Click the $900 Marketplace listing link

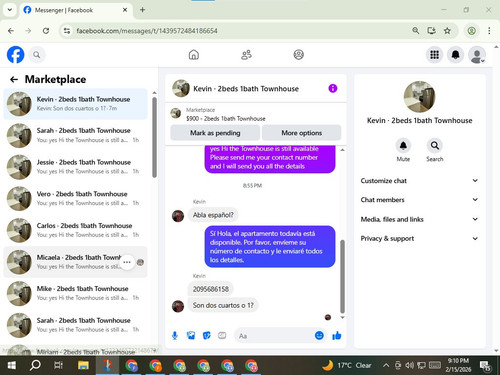[226, 119]
